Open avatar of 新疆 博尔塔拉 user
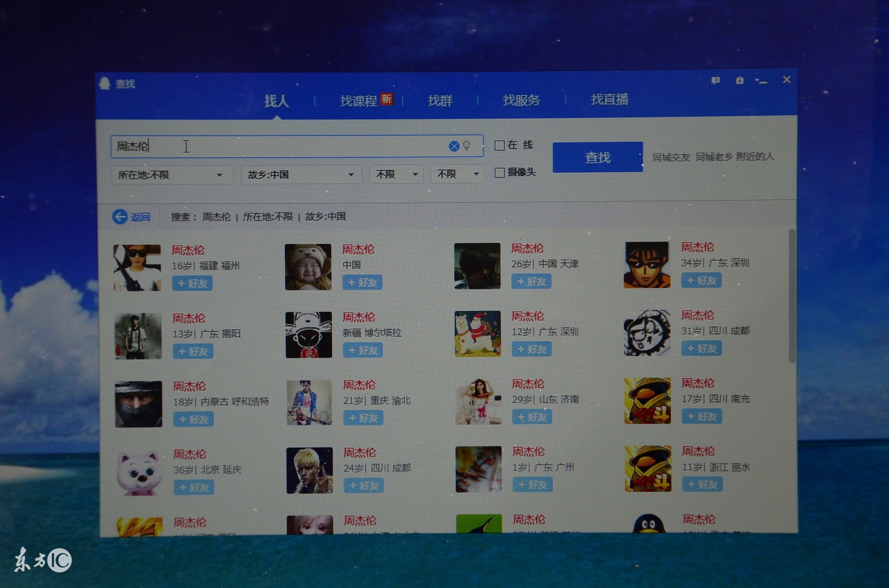This screenshot has height=588, width=889. (309, 335)
